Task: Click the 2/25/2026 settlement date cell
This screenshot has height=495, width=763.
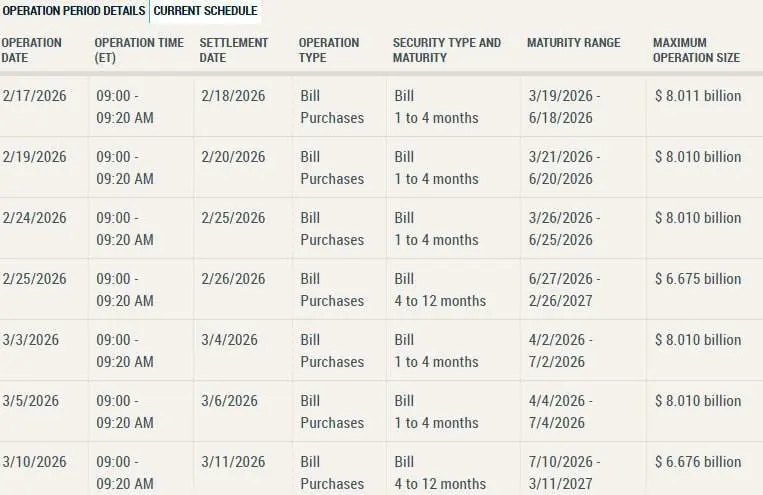Action: [233, 218]
